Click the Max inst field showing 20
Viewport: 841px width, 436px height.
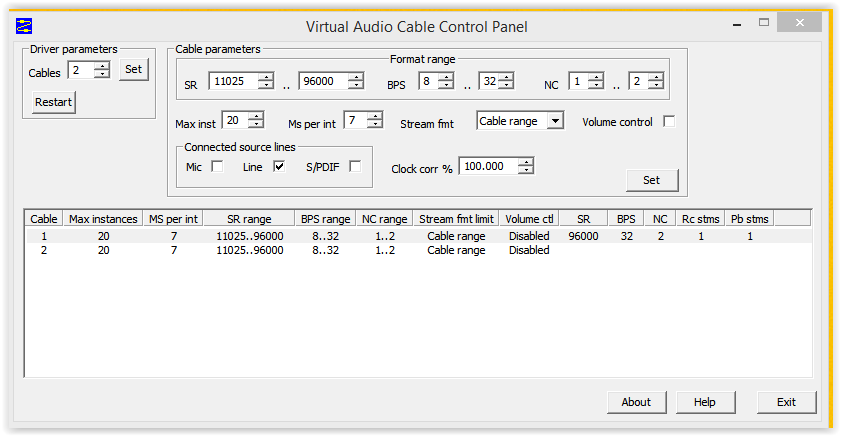click(x=235, y=120)
